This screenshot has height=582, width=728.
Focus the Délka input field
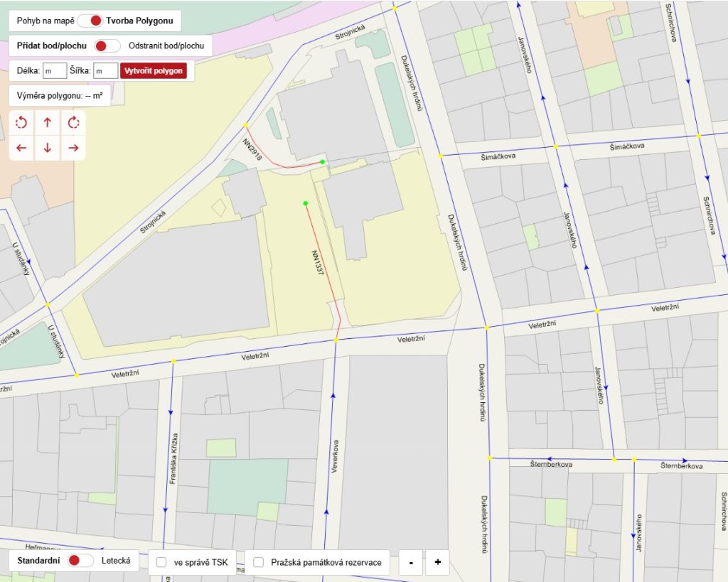[55, 71]
